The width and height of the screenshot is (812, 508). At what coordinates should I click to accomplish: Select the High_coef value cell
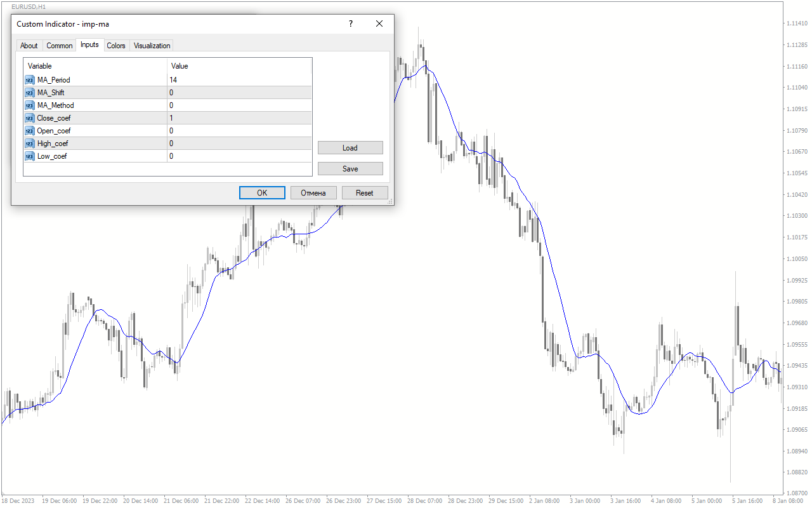240,144
